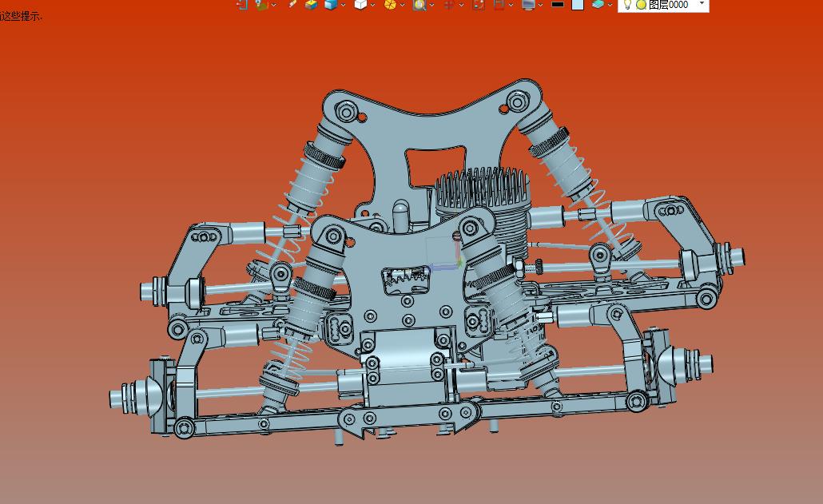Click the orange sphere render icon
This screenshot has height=504, width=823.
pos(390,4)
